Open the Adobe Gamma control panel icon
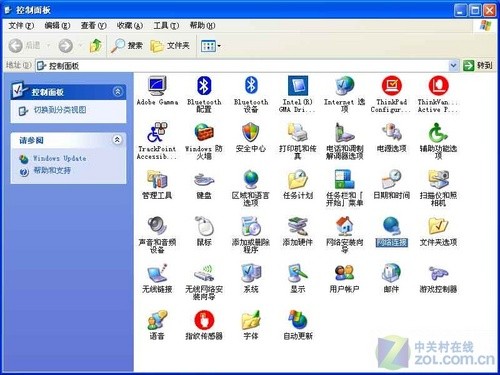 pos(157,86)
